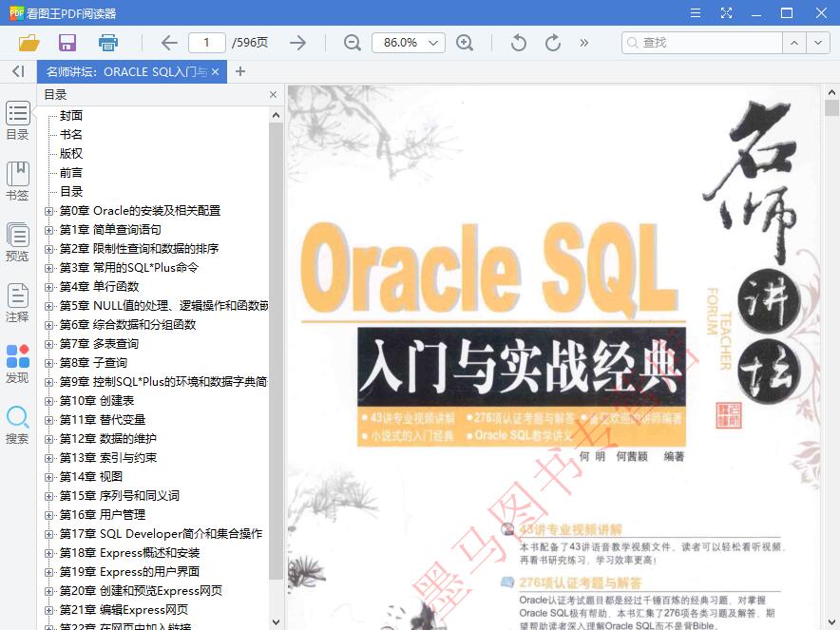840x630 pixels.
Task: Close the ORACLE SQL document tab
Action: pos(216,71)
